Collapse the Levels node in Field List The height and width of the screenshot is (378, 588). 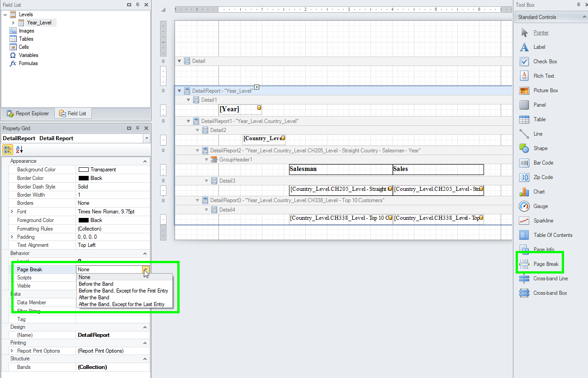[x=5, y=14]
